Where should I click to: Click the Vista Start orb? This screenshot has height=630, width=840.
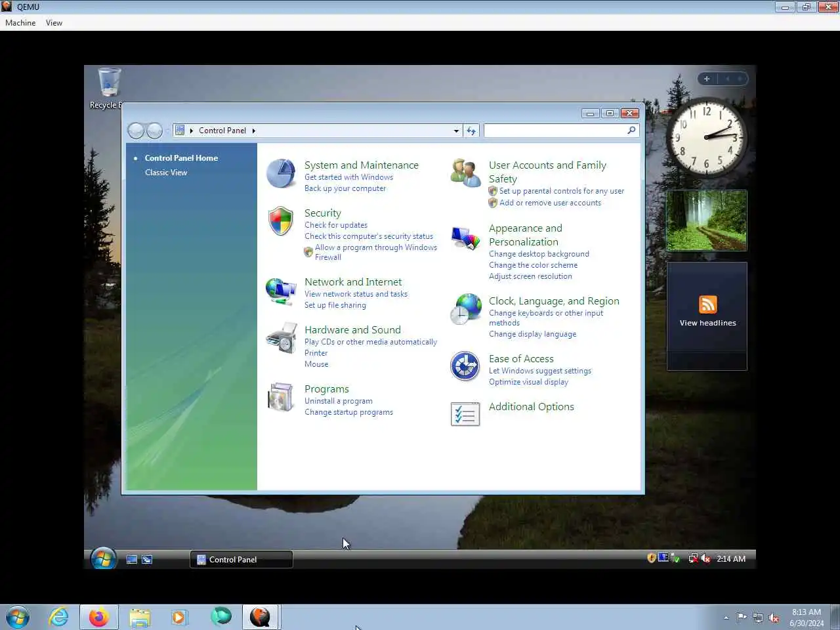point(103,558)
